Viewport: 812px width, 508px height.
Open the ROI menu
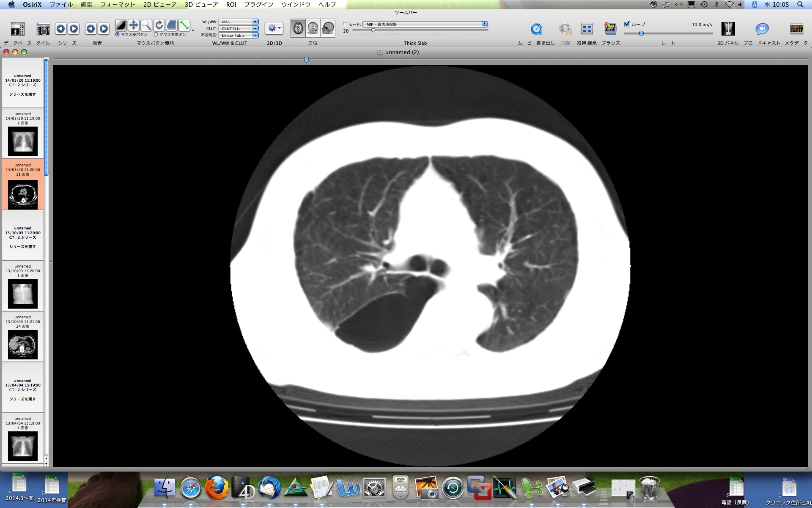(x=231, y=4)
